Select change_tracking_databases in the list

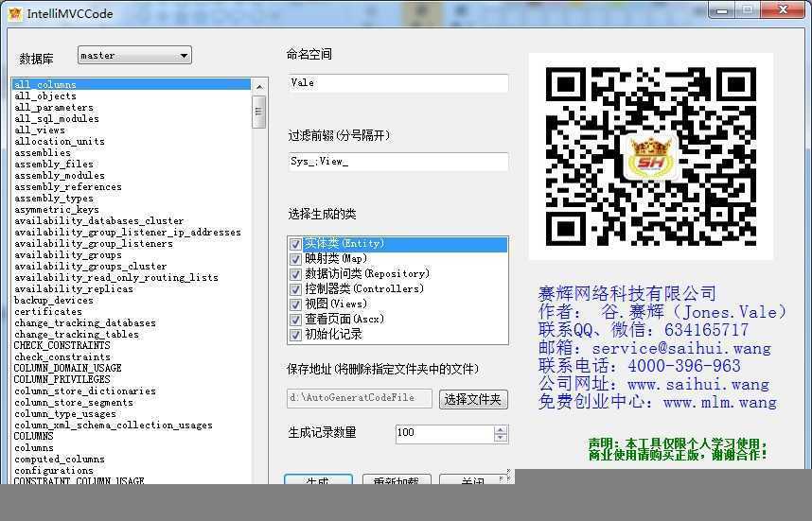[x=132, y=322]
